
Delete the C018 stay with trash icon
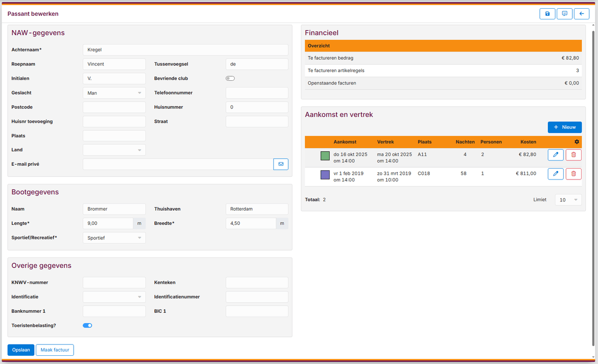pyautogui.click(x=573, y=174)
